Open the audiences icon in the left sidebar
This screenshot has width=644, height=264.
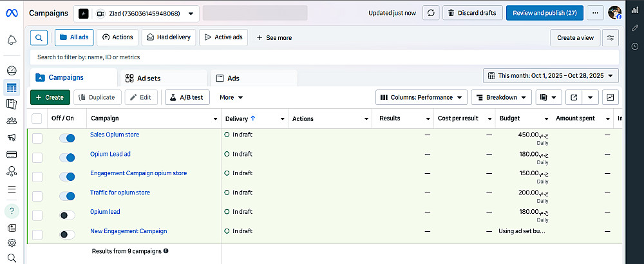(x=12, y=120)
